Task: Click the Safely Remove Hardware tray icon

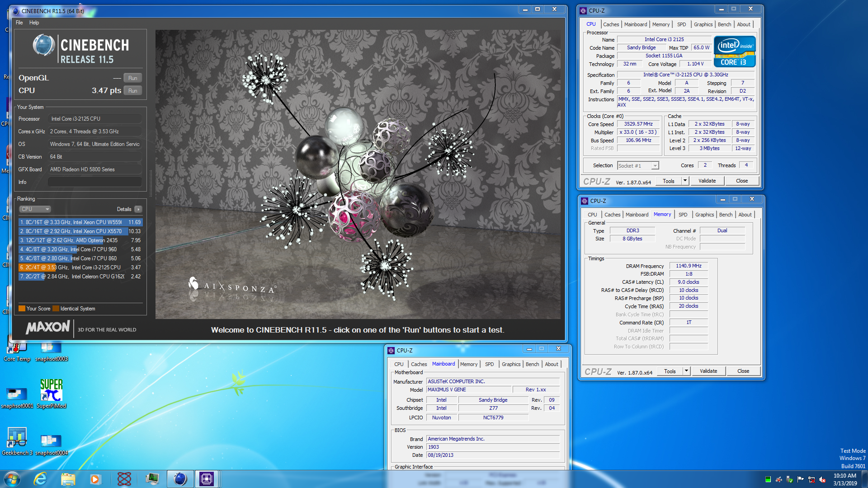Action: click(789, 479)
